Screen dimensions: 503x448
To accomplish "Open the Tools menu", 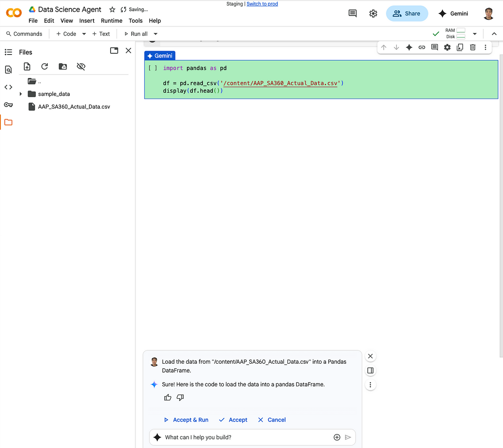I will (x=135, y=21).
